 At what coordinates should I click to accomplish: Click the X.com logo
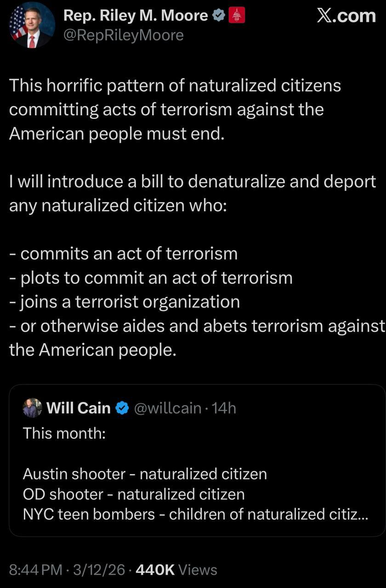click(x=346, y=16)
